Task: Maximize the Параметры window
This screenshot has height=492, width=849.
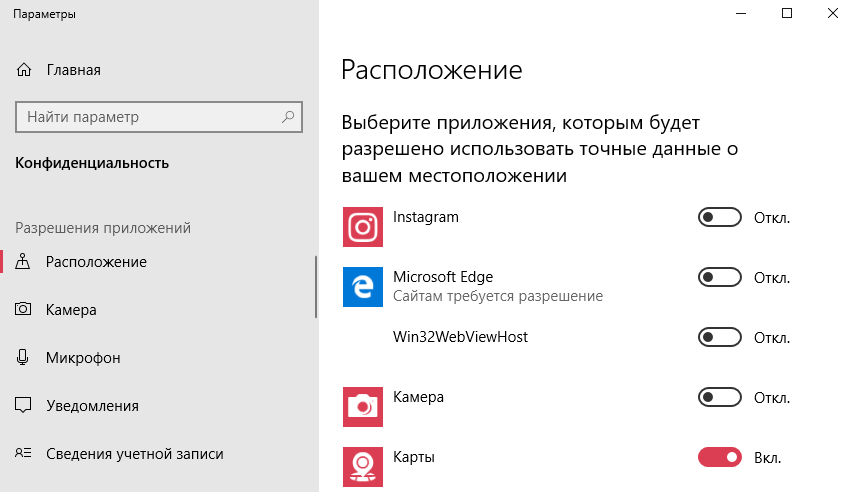Action: 787,14
